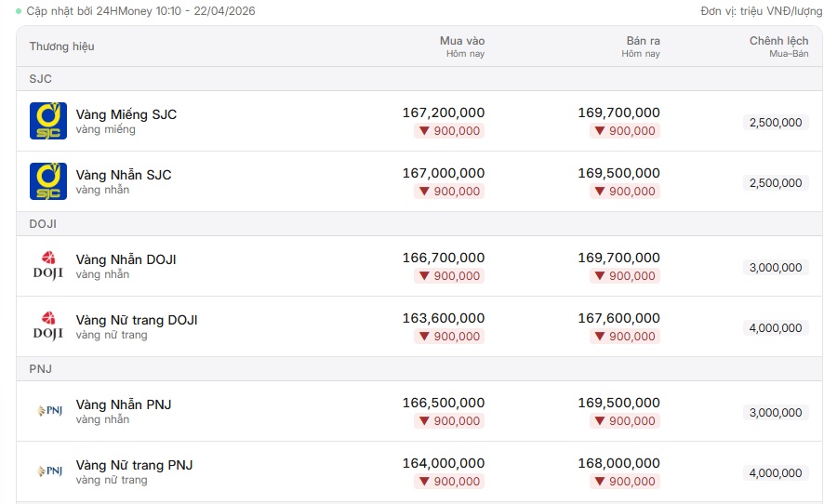Click the SJC logo beside Vàng Nhẫn SJC
Viewport: 824px width, 504px height.
click(47, 181)
